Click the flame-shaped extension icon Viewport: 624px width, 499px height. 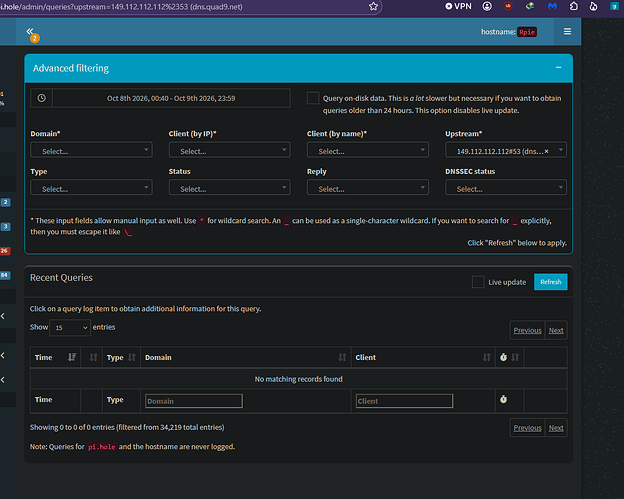[593, 6]
